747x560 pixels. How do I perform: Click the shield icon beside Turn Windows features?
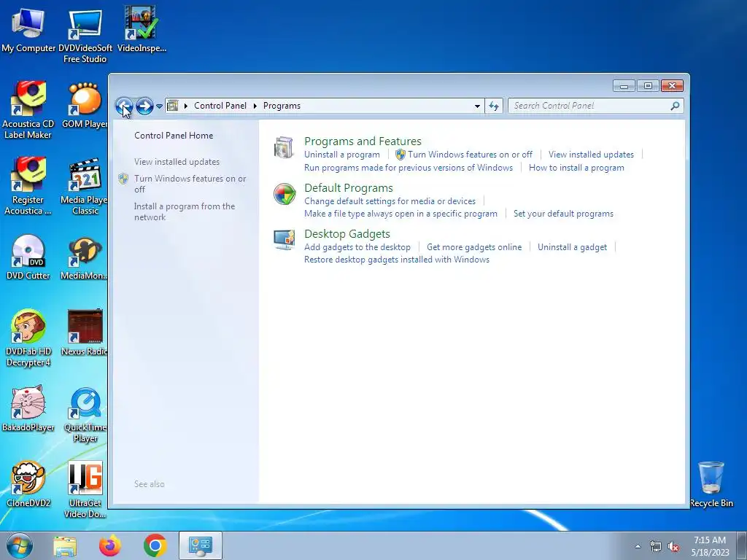tap(400, 155)
